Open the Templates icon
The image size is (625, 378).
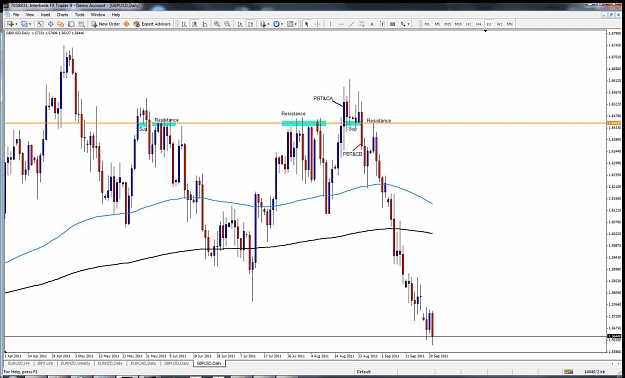click(x=290, y=24)
